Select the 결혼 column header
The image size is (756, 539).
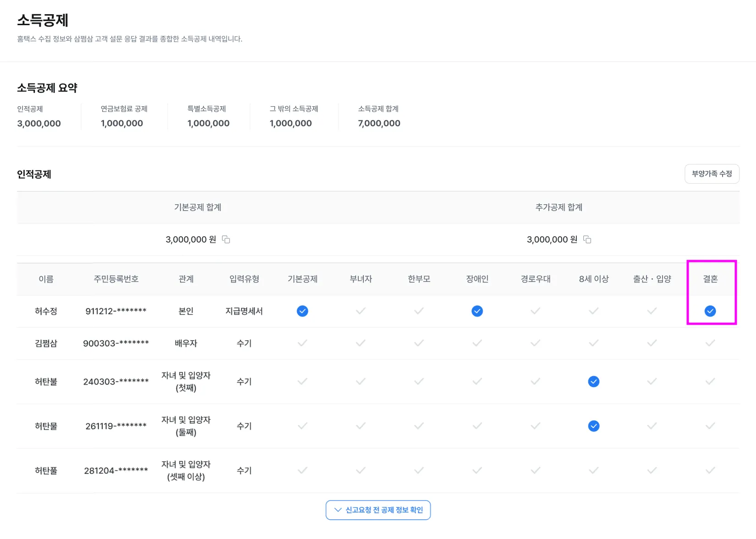[x=710, y=279]
